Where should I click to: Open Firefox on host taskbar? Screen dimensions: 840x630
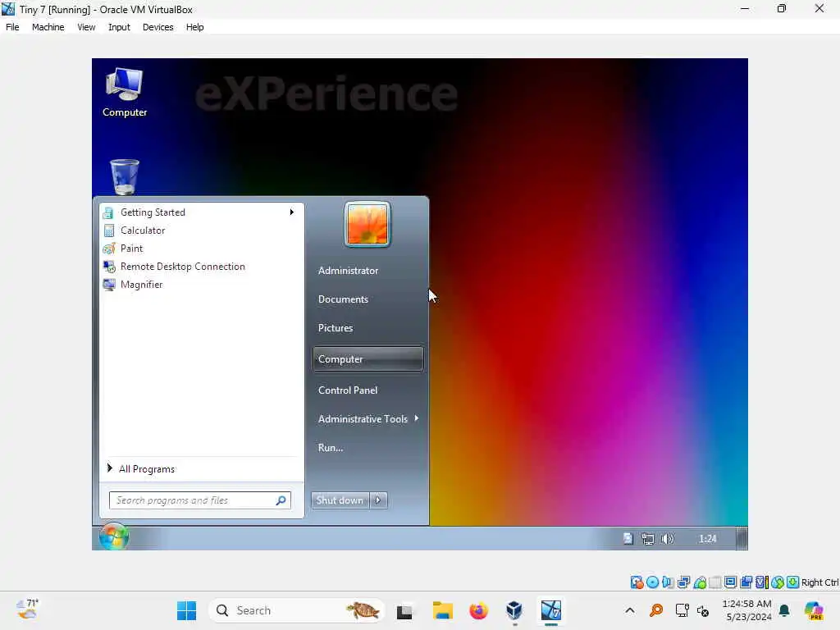[x=478, y=610]
